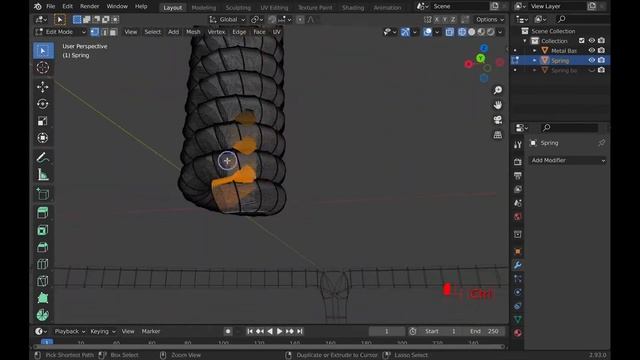The height and width of the screenshot is (360, 640).
Task: Select the Inset Faces tool
Action: pyautogui.click(x=43, y=230)
